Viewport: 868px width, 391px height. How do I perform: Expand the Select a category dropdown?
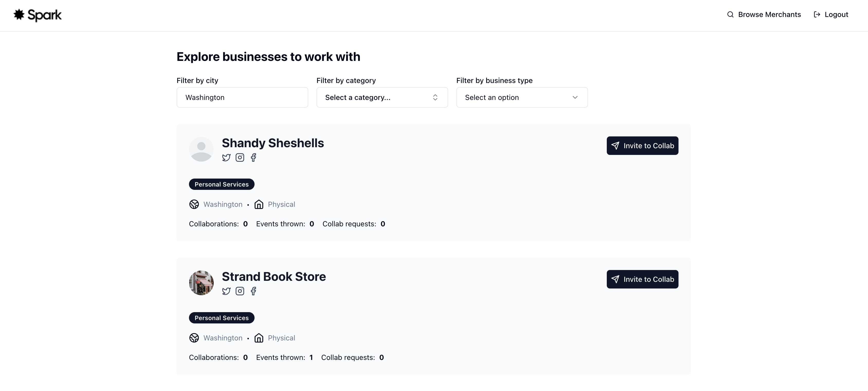[x=382, y=98]
